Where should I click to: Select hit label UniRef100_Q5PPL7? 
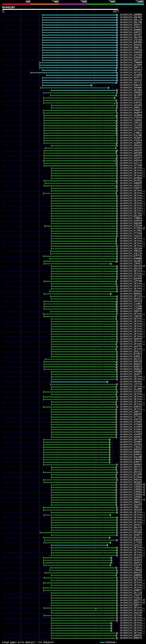click(131, 108)
